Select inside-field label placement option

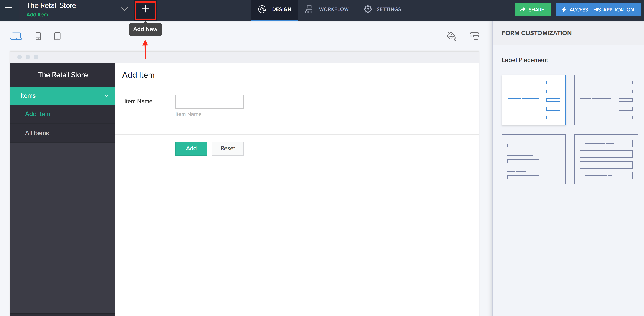click(x=606, y=159)
